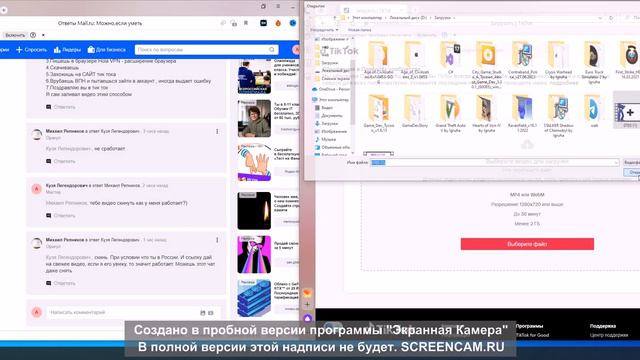Click the bookmark icon in address bar
This screenshot has width=640, height=360.
246,23
